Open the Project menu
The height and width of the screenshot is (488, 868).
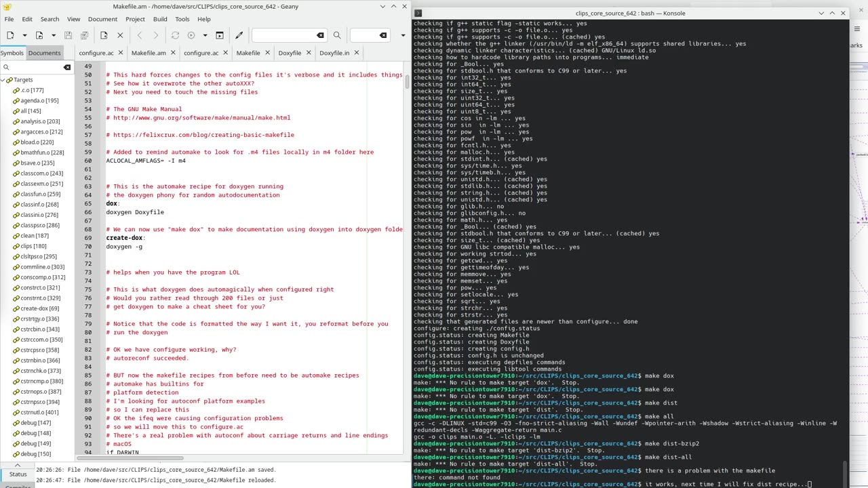coord(135,19)
